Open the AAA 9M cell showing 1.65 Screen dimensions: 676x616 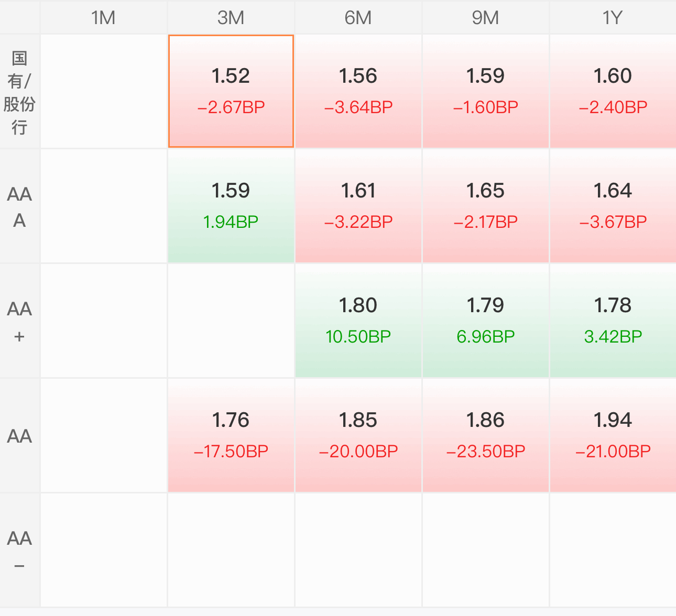pyautogui.click(x=486, y=206)
